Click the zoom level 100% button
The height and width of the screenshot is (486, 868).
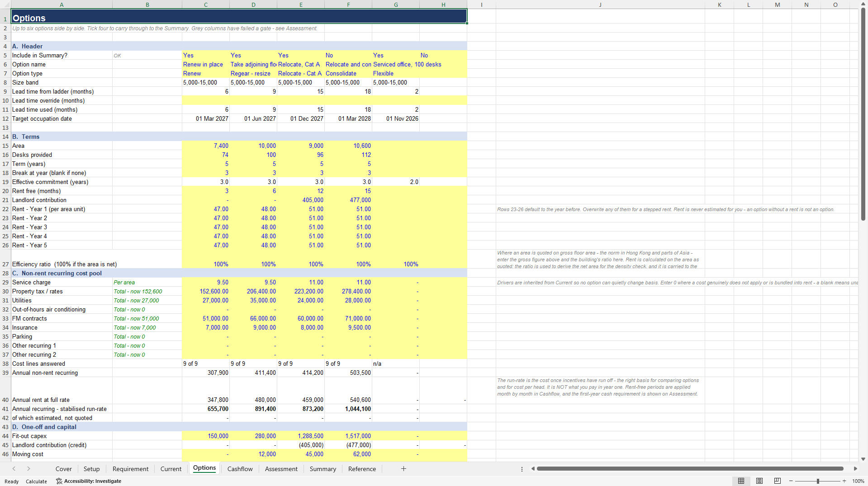click(858, 481)
